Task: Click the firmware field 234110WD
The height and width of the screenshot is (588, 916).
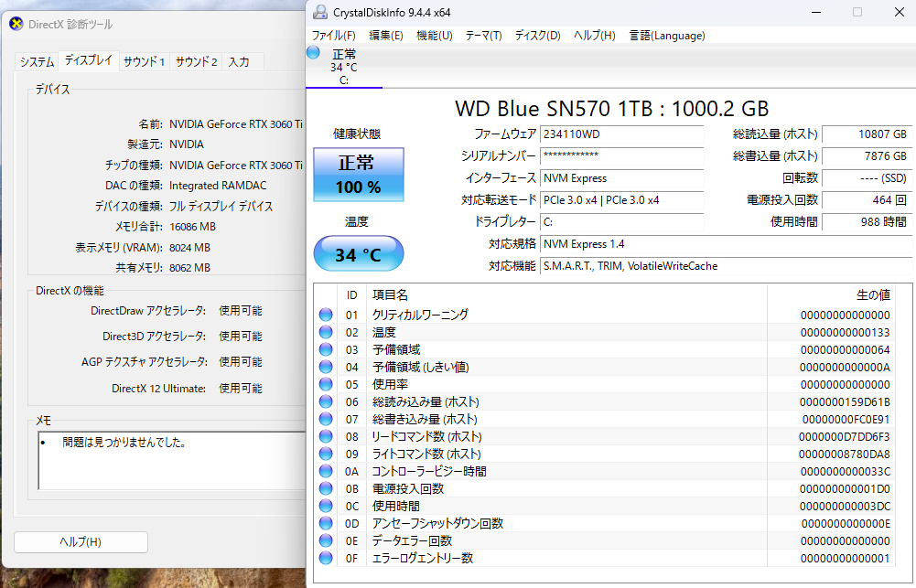Action: coord(621,134)
